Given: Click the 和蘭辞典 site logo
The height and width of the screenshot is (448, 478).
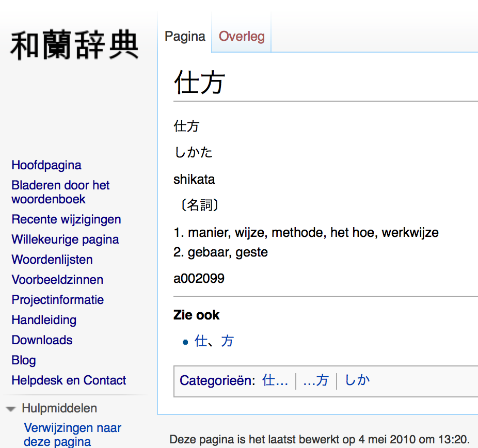Looking at the screenshot, I should pyautogui.click(x=74, y=45).
